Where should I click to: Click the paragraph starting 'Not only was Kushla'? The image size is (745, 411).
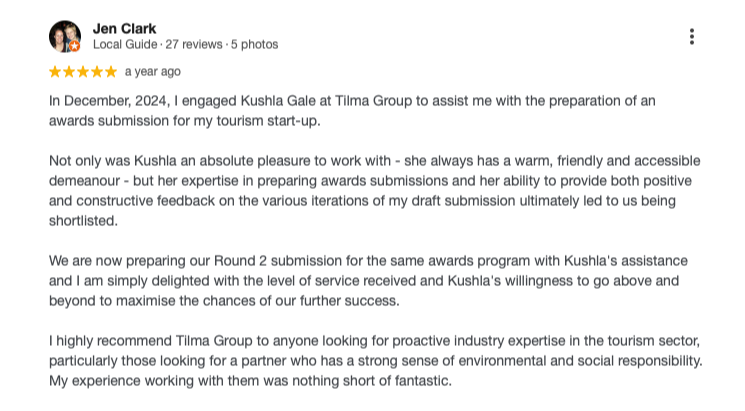click(x=370, y=190)
